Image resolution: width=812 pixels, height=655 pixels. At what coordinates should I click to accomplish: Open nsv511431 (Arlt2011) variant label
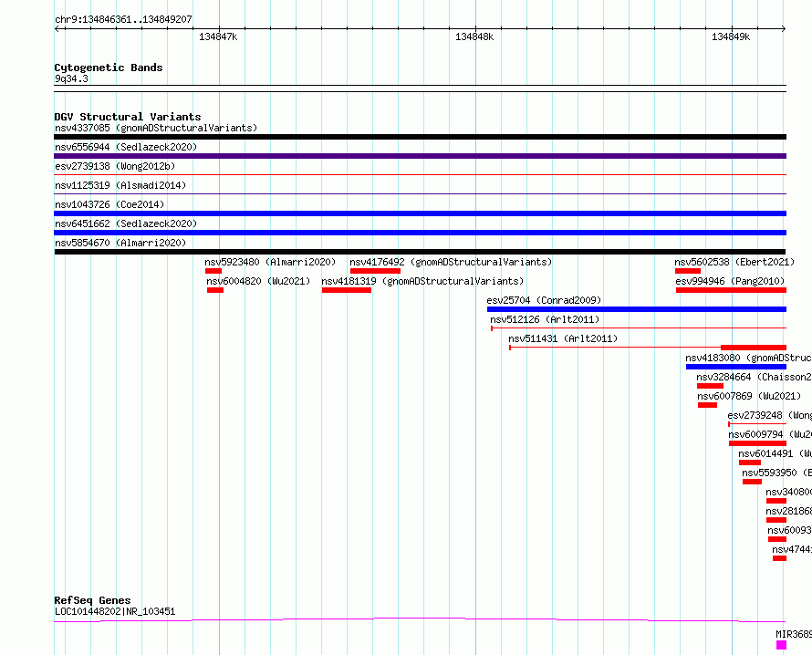pyautogui.click(x=563, y=338)
